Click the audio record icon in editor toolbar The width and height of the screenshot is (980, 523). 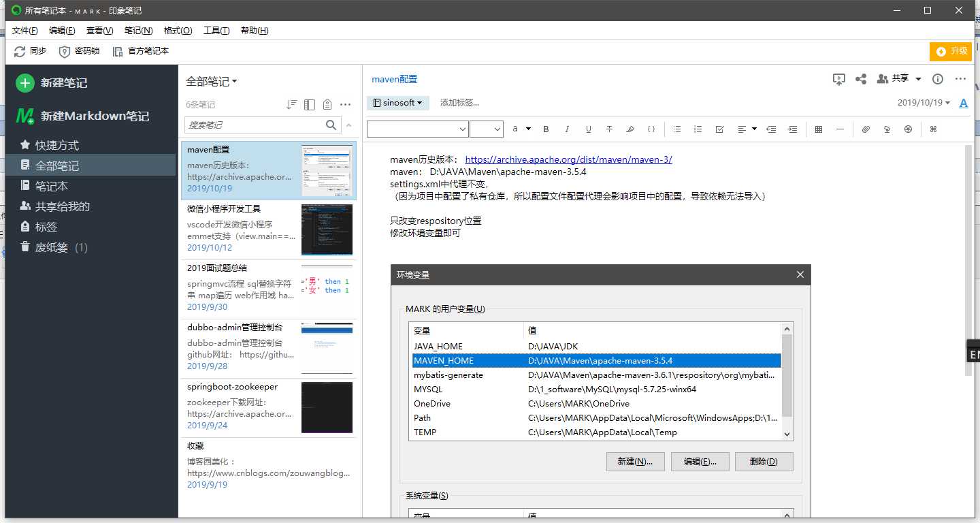[887, 129]
